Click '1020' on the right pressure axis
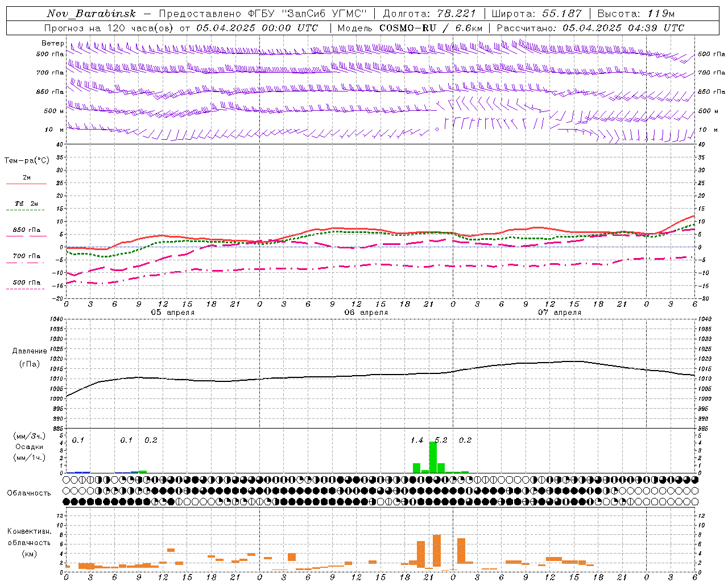The height and width of the screenshot is (582, 728). click(x=704, y=359)
